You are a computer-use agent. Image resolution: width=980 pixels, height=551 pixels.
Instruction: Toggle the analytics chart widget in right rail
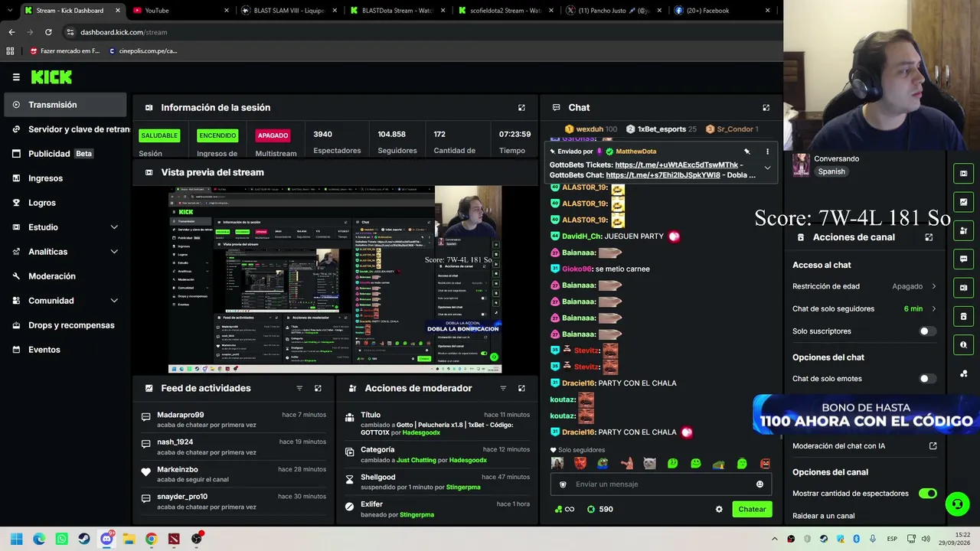click(963, 202)
